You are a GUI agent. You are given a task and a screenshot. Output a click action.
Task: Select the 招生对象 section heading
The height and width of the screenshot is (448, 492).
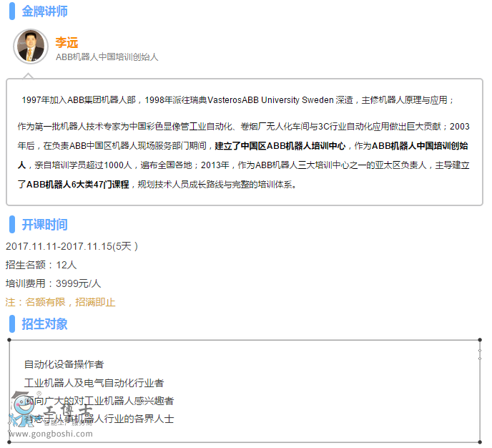coord(45,323)
